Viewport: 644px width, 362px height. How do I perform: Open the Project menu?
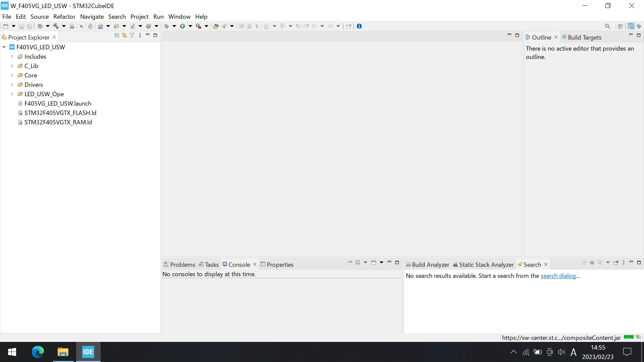140,16
